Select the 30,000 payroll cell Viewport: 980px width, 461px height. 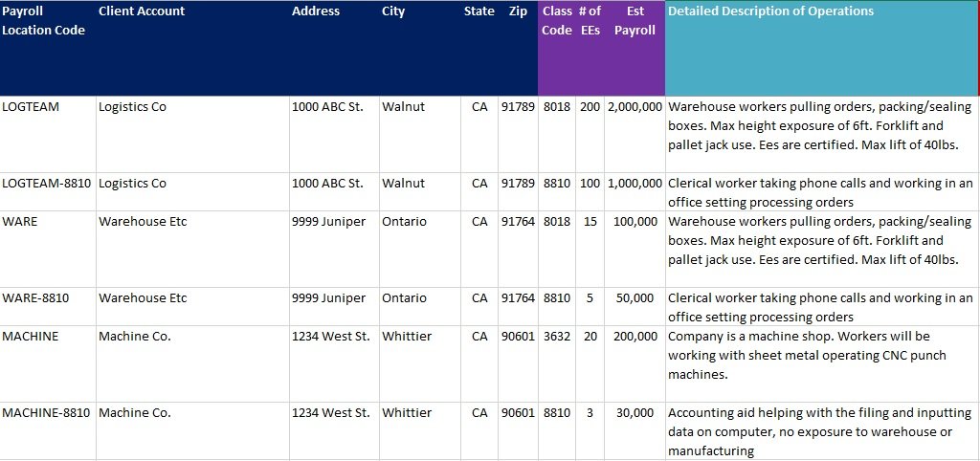coord(635,431)
